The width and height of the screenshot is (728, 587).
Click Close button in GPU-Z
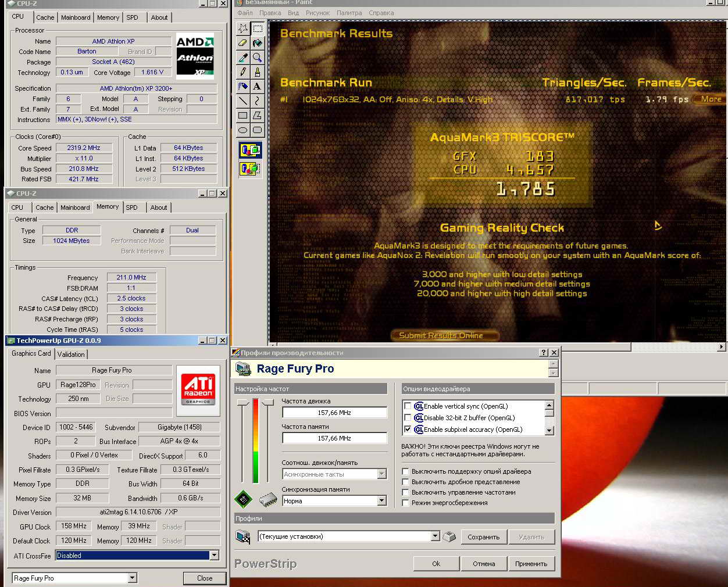[x=205, y=578]
